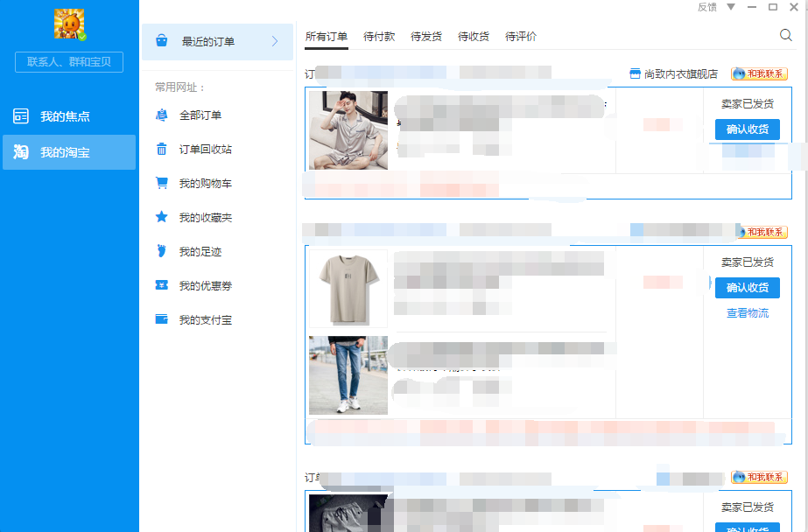
Task: Click the shopping cart icon
Action: (x=161, y=183)
